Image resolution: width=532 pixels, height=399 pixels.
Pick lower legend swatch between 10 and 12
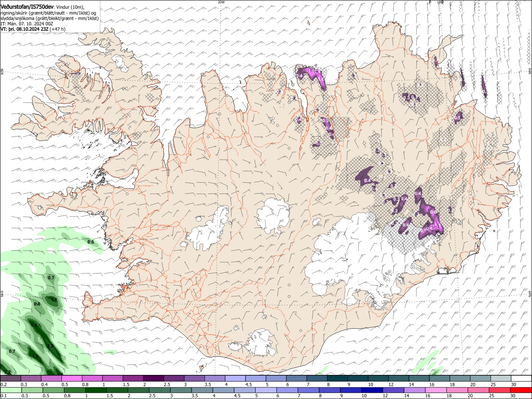[x=372, y=390]
